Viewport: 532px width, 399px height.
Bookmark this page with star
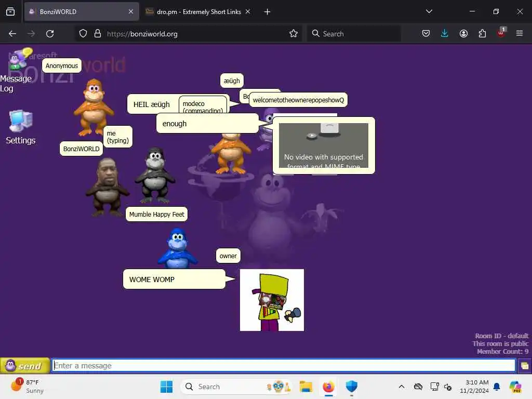tap(294, 34)
